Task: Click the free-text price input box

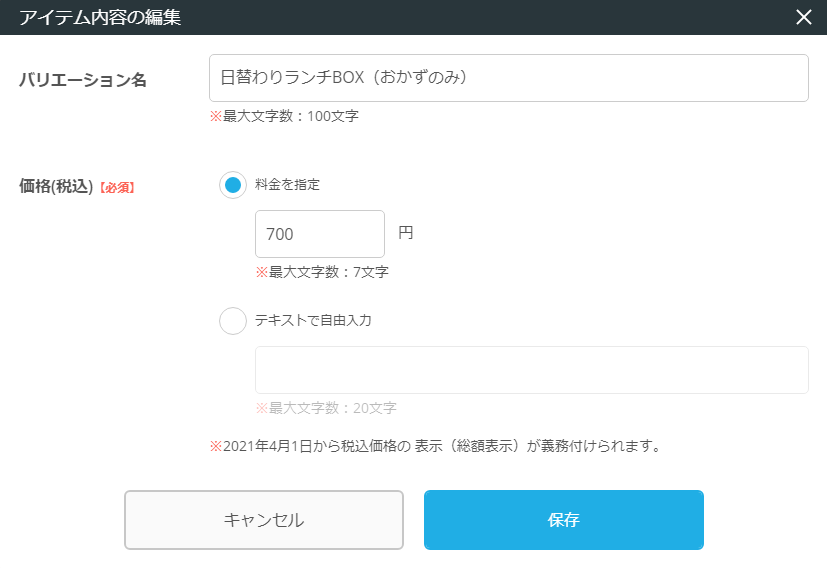Action: 531,370
